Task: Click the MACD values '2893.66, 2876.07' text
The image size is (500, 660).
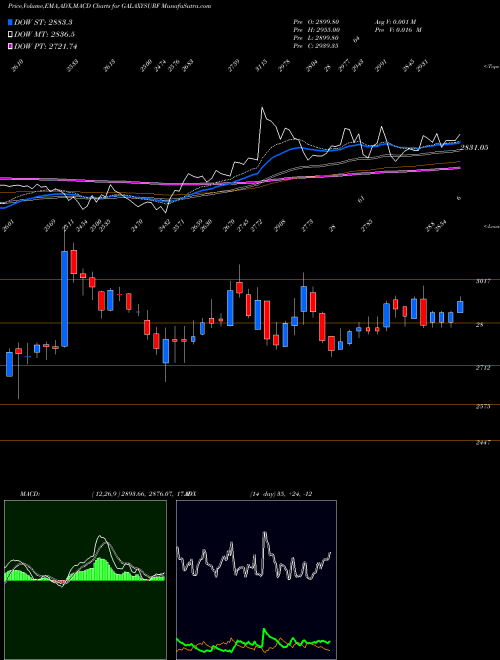Action: [148, 494]
